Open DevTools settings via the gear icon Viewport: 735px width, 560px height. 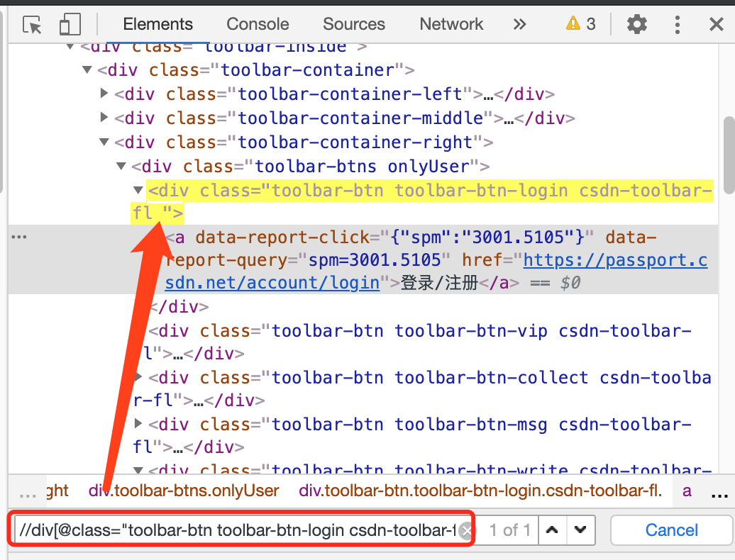pos(636,23)
